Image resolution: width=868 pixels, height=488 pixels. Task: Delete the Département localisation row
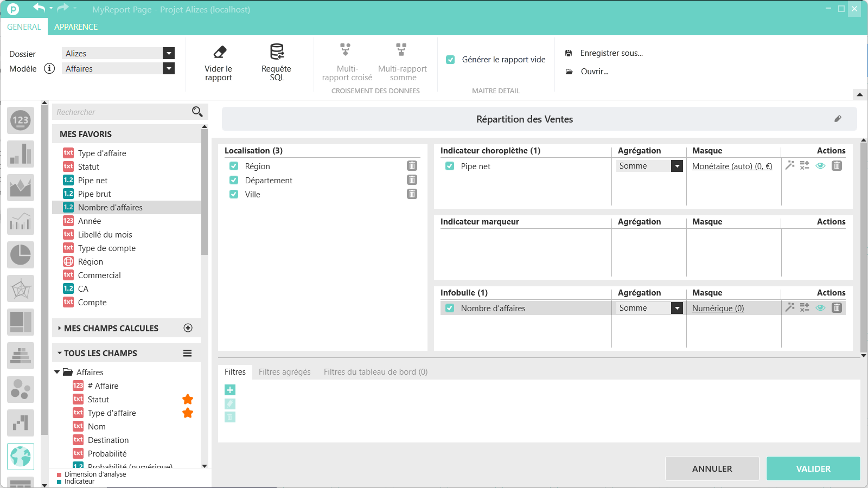click(412, 180)
